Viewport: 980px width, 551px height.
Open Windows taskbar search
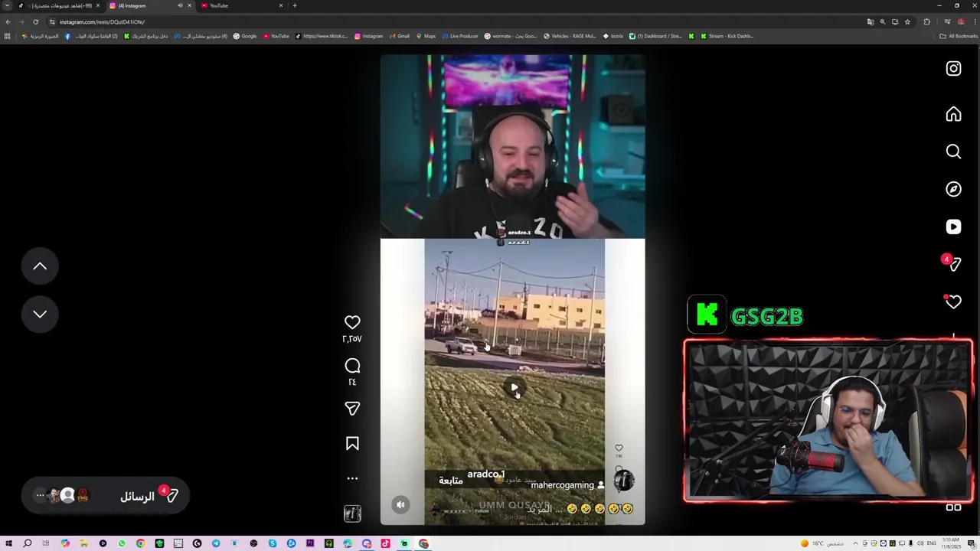(27, 543)
